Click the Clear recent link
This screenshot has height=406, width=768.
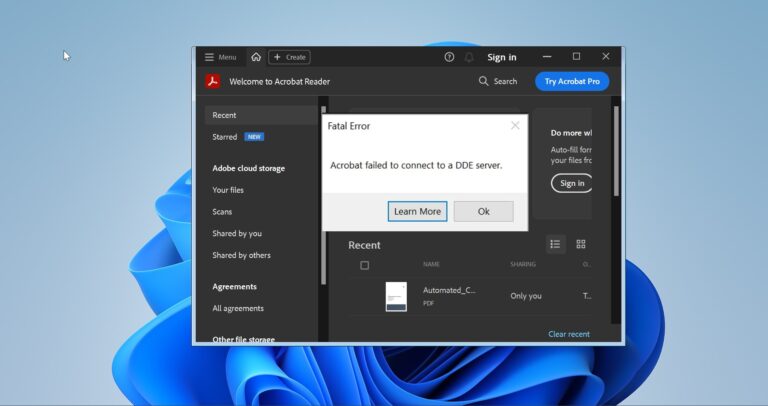pyautogui.click(x=569, y=334)
